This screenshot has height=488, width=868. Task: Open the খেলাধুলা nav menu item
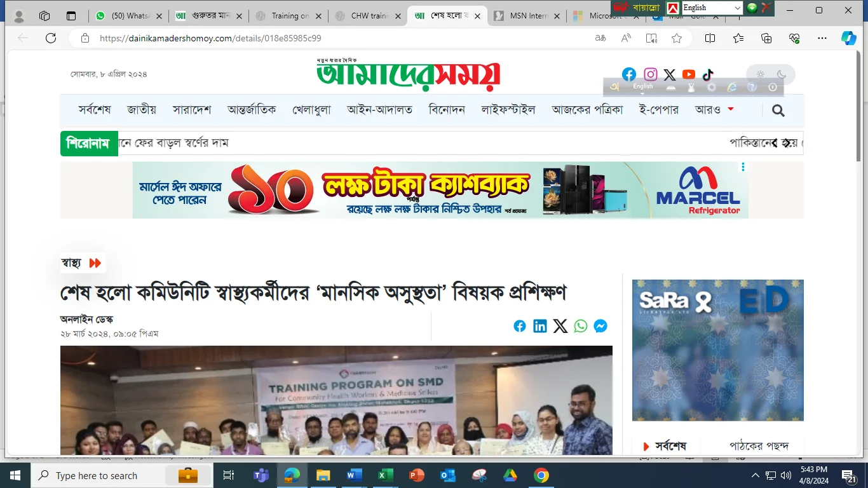pos(312,109)
